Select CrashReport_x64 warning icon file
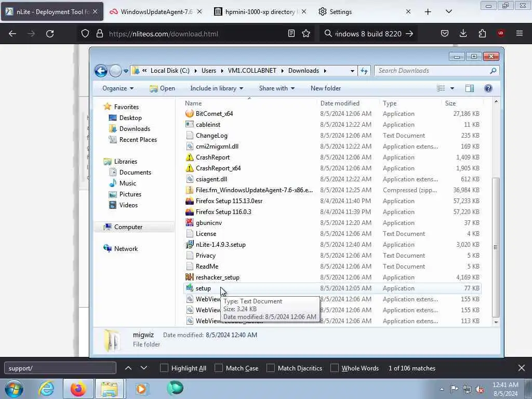 (190, 168)
